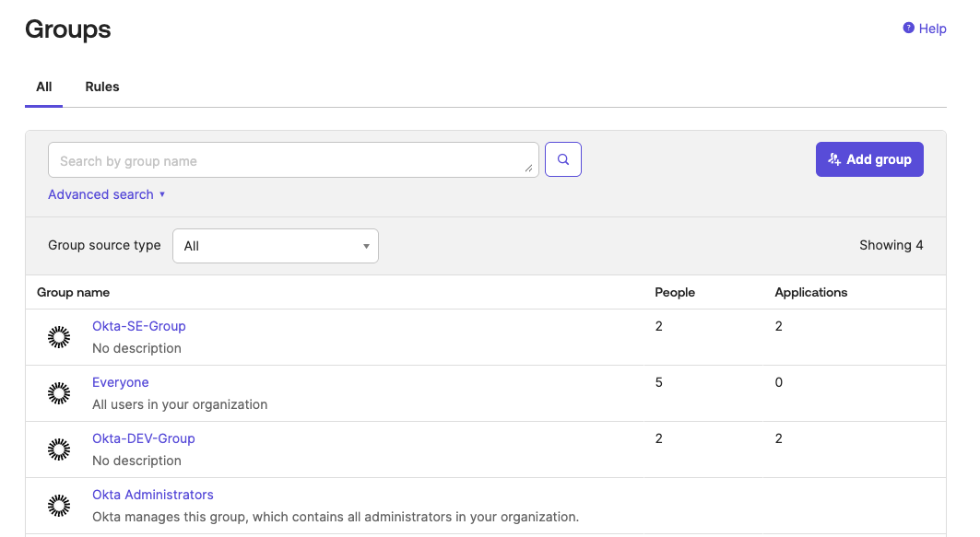Select the All tab
This screenshot has height=537, width=980.
pyautogui.click(x=43, y=87)
